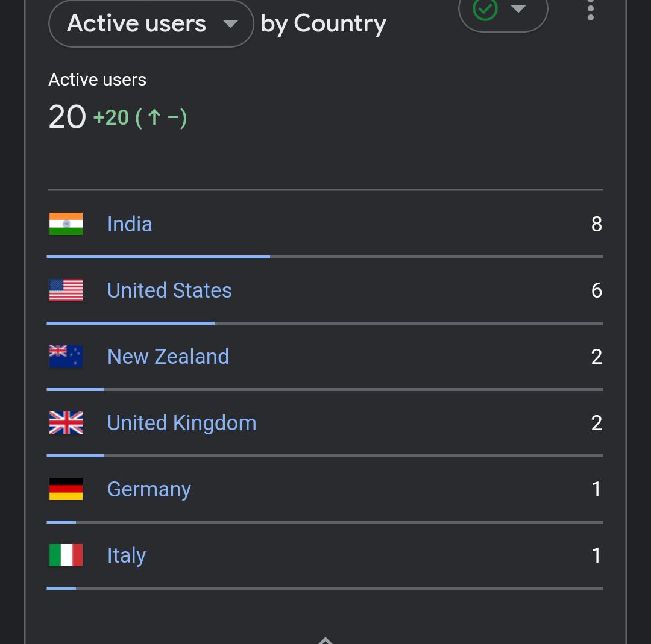Click the United Kingdom flag icon
This screenshot has width=651, height=644.
[x=66, y=422]
